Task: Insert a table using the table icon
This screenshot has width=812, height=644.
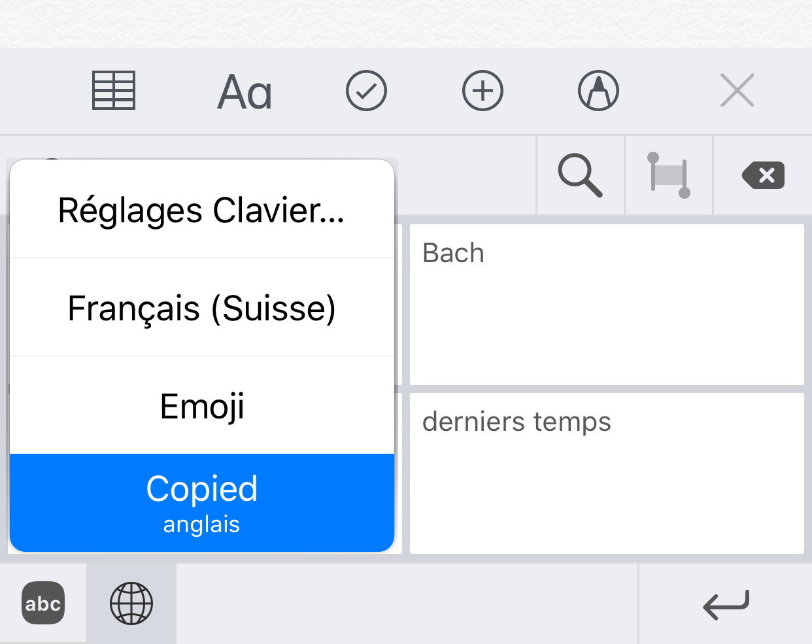Action: point(114,90)
